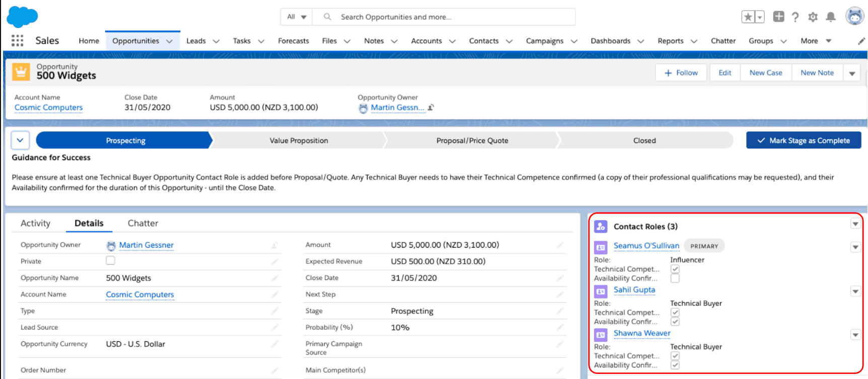Switch to the Activity tab
This screenshot has width=868, height=379.
(x=35, y=223)
